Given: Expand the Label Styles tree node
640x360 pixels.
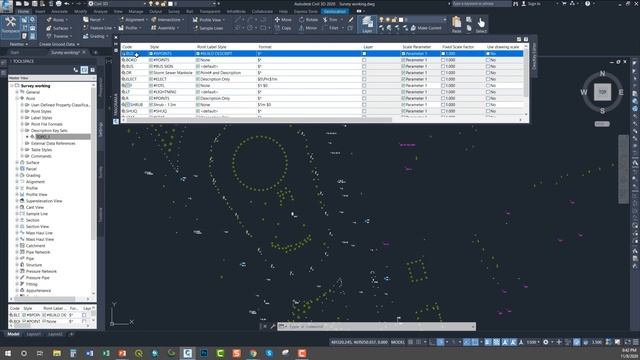Looking at the screenshot, I should coord(22,118).
